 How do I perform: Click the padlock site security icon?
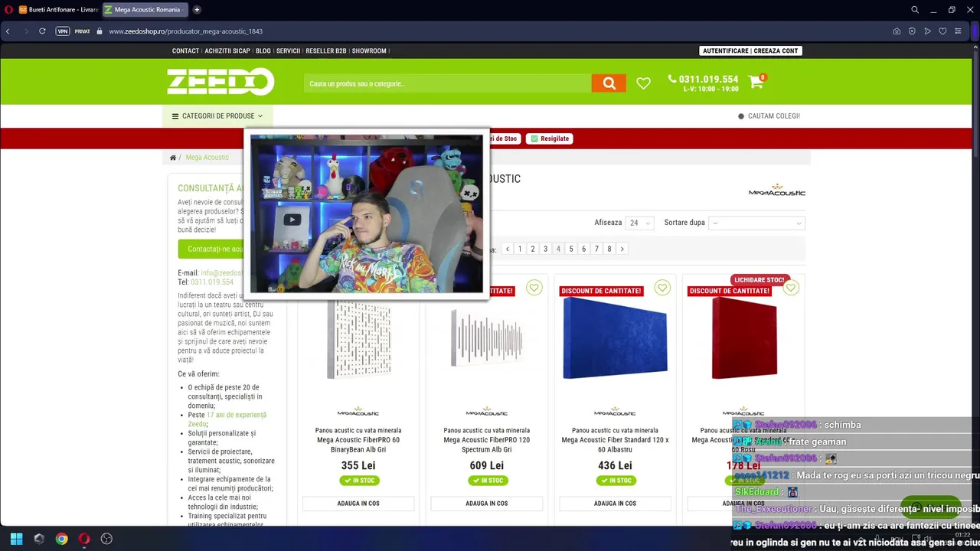click(x=100, y=31)
